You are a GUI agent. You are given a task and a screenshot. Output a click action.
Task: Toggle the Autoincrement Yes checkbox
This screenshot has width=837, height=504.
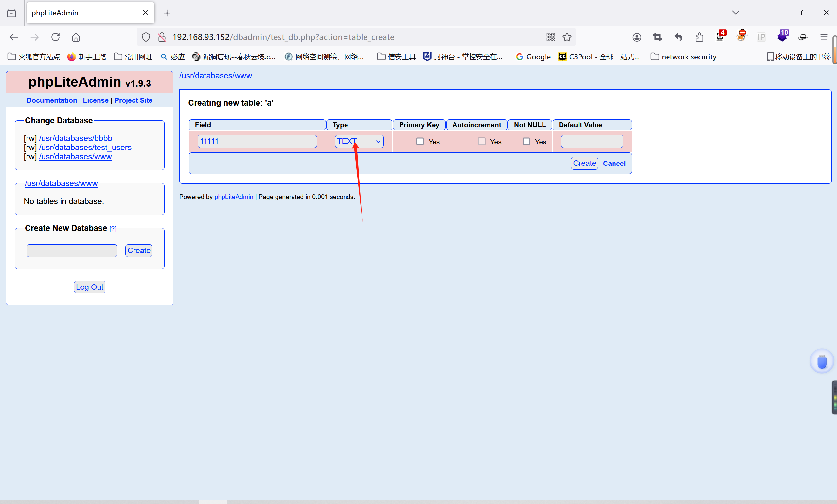point(481,141)
